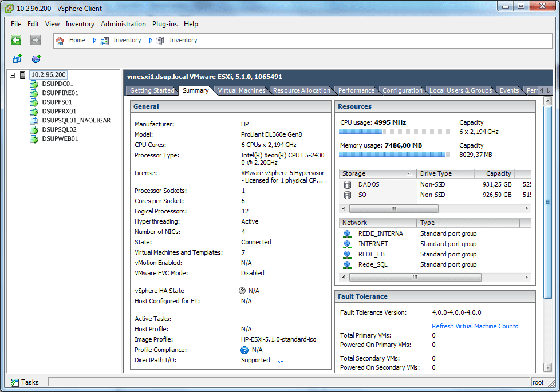Click the new virtual machine toolbar icon

pos(17,58)
